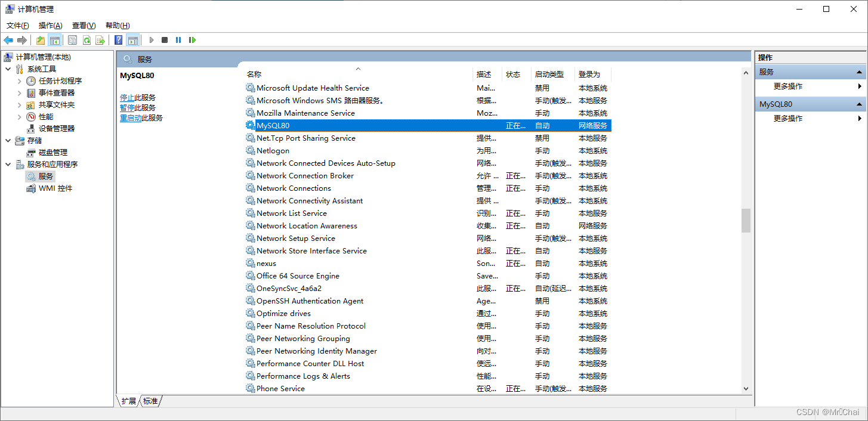Click the scroll down arrow of services list

[x=746, y=389]
